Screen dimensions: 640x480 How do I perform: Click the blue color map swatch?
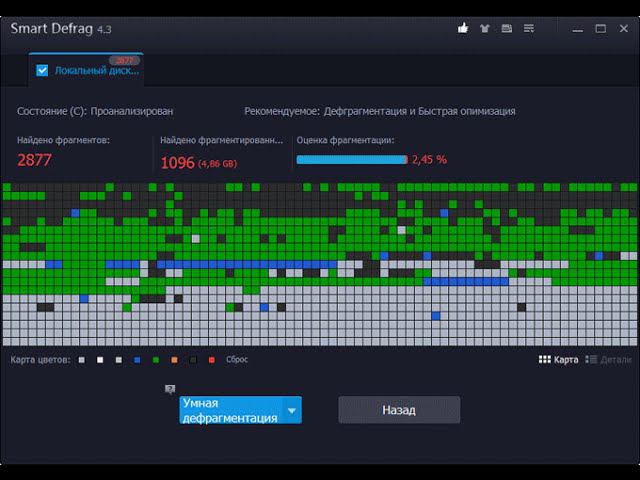[137, 360]
